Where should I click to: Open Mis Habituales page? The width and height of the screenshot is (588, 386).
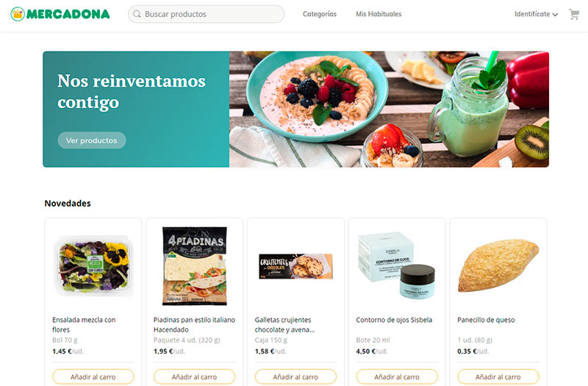click(379, 14)
